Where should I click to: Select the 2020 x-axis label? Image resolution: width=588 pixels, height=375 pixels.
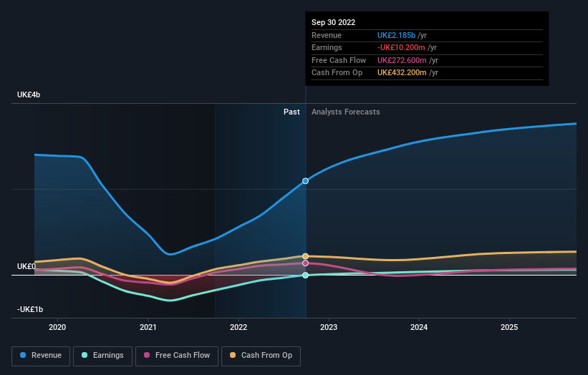(57, 328)
